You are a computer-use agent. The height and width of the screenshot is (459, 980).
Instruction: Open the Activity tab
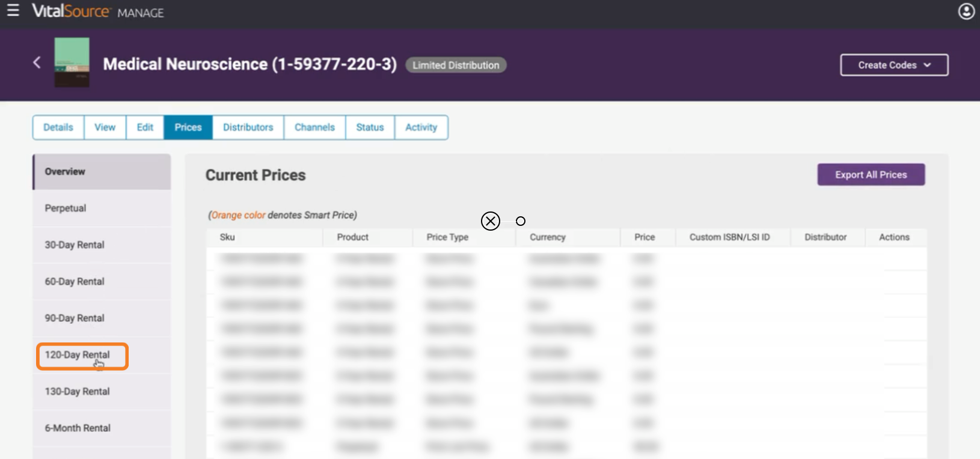[421, 127]
